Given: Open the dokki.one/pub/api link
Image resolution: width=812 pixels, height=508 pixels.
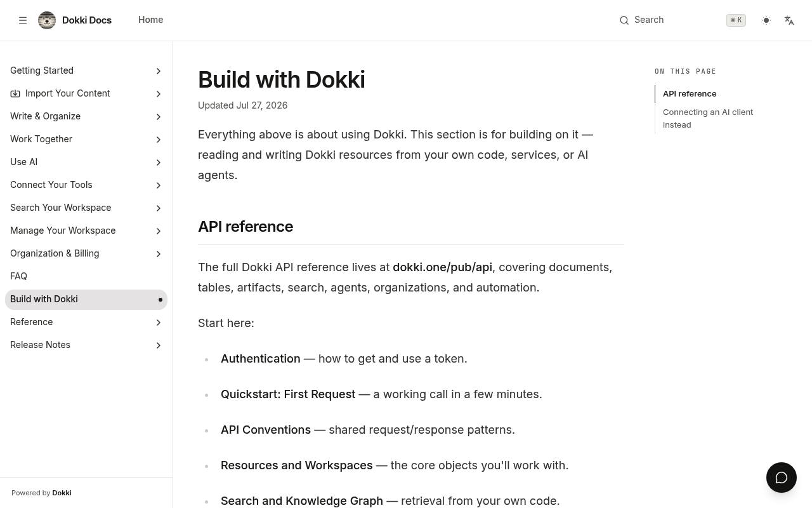Looking at the screenshot, I should (x=442, y=267).
